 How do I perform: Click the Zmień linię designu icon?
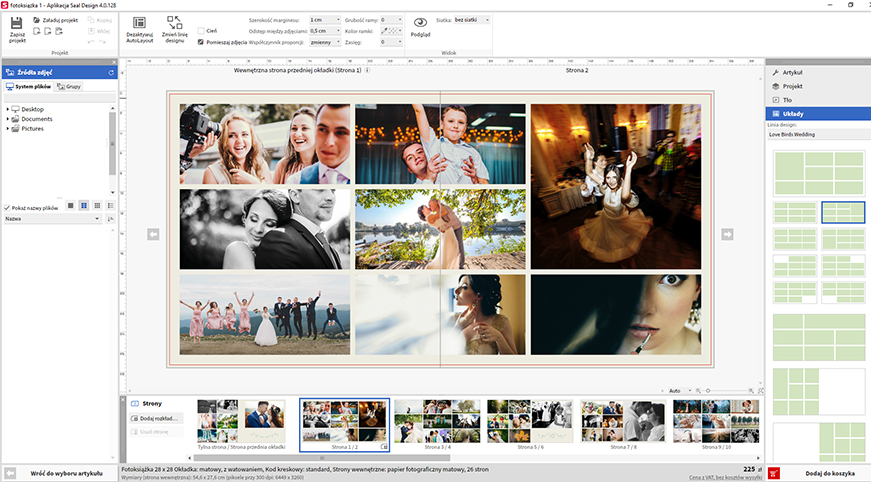174,23
